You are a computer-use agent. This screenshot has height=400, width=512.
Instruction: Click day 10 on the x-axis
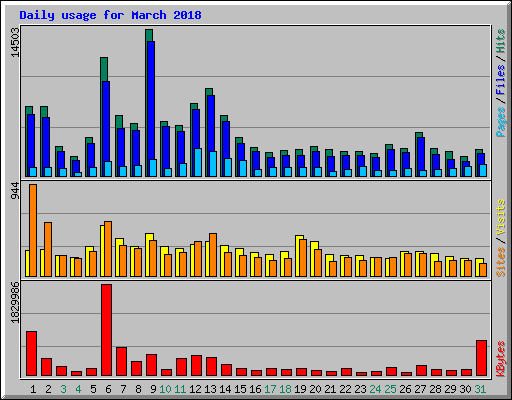coord(165,389)
